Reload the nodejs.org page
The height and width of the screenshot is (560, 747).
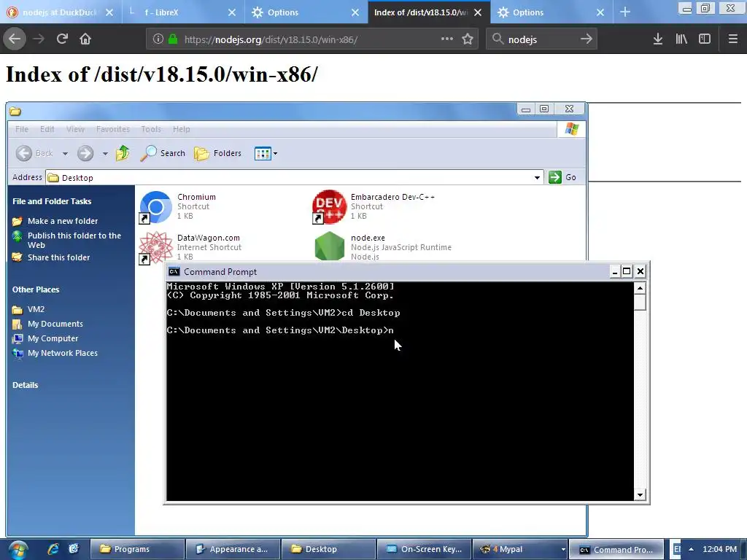[x=62, y=39]
